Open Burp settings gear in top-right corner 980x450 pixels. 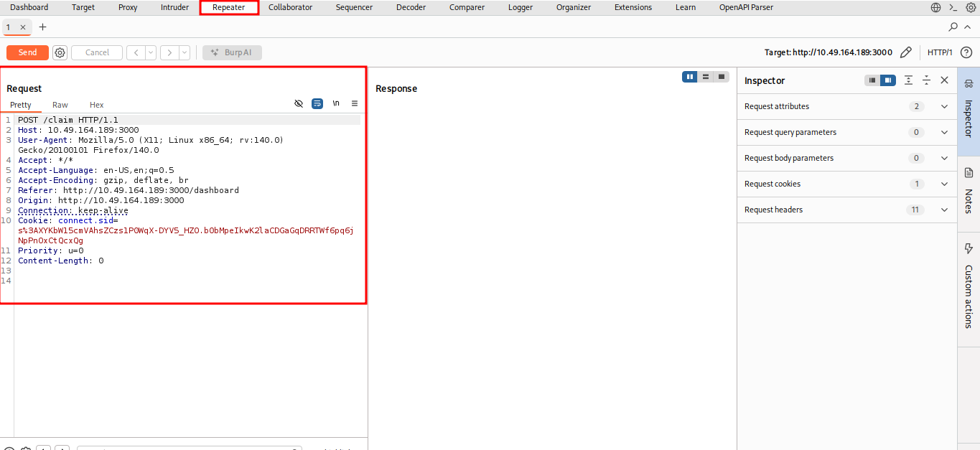[x=971, y=7]
